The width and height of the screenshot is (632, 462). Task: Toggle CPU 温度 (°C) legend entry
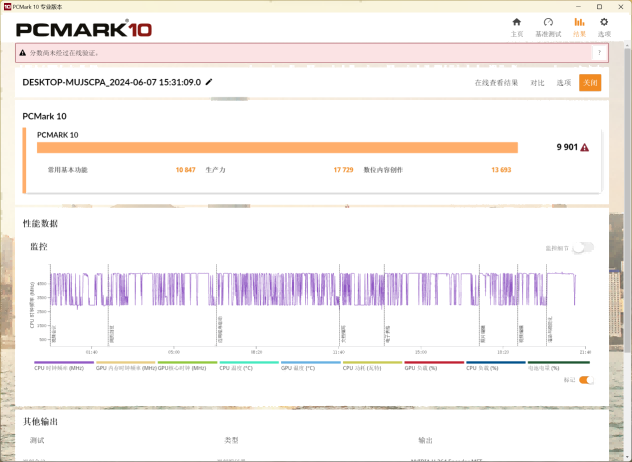point(249,366)
